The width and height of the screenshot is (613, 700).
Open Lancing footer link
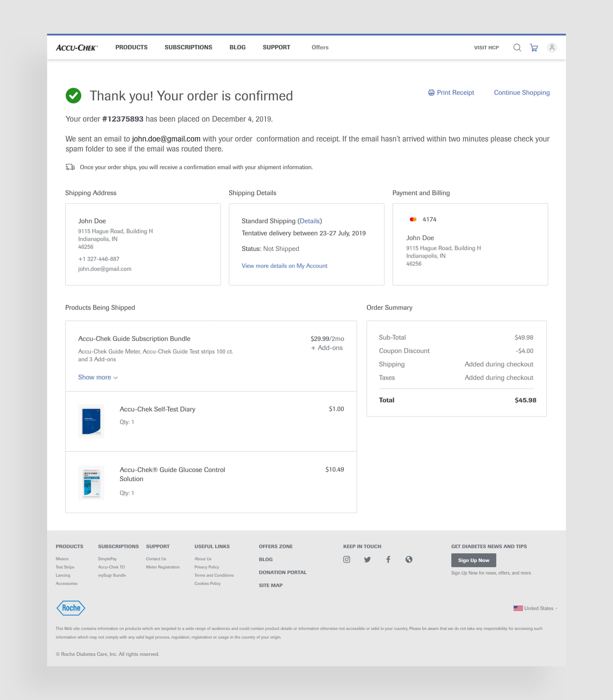pos(63,575)
